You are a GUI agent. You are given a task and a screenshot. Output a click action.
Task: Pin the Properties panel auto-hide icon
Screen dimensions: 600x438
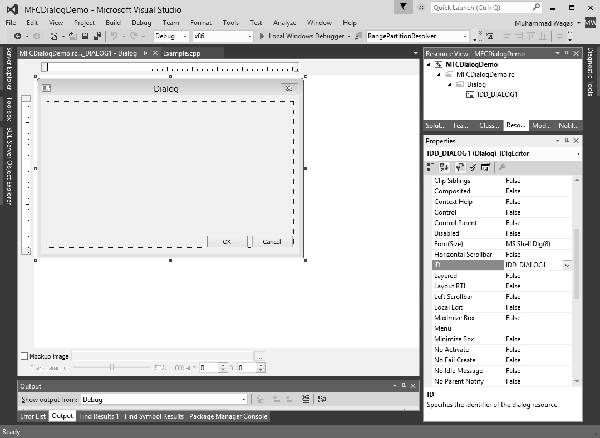[x=567, y=140]
